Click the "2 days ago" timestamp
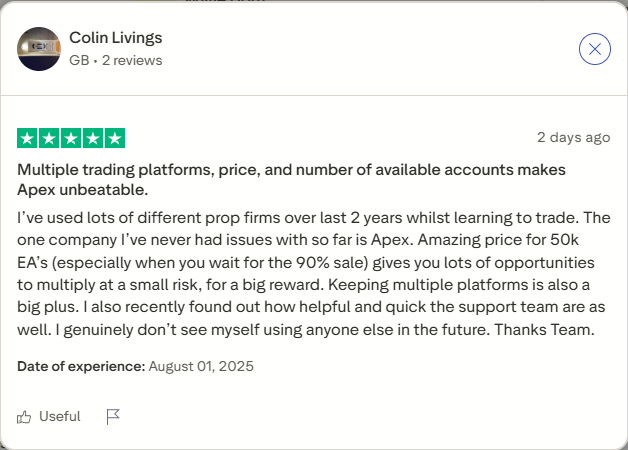Image resolution: width=628 pixels, height=450 pixels. click(x=573, y=137)
